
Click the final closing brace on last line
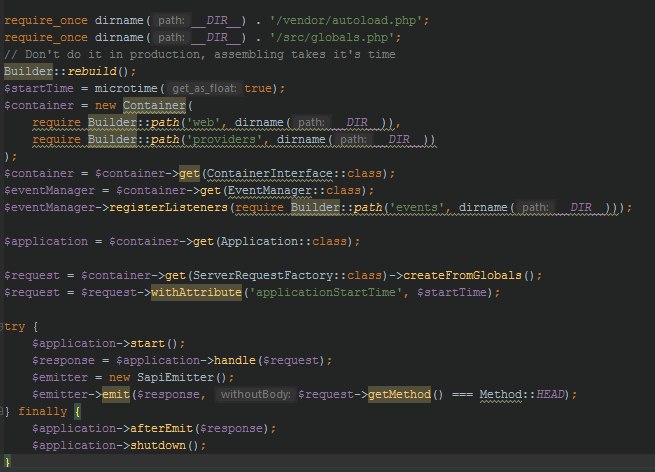(7, 462)
